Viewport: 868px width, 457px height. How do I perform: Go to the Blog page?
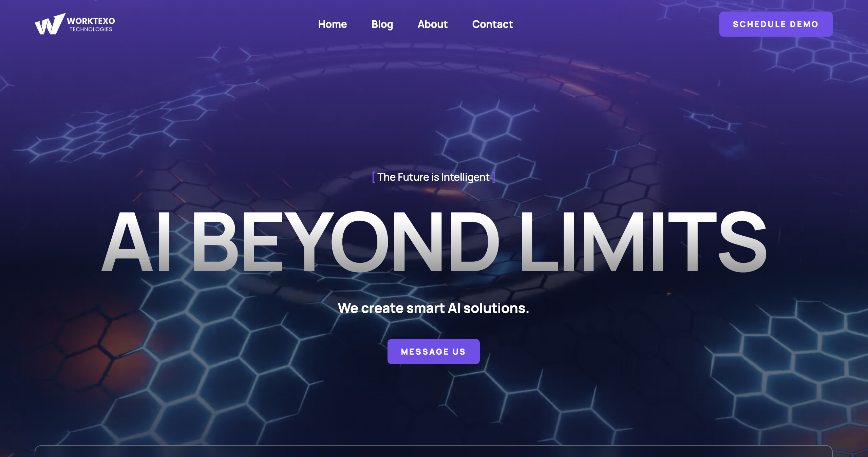click(382, 24)
